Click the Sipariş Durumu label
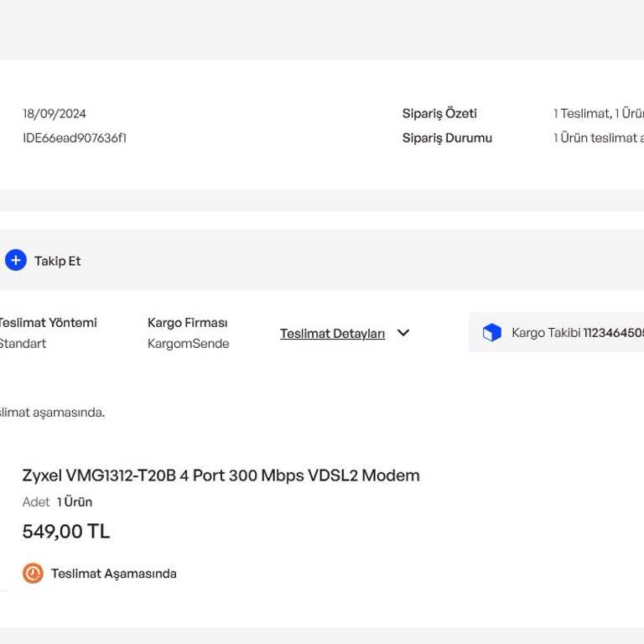This screenshot has height=644, width=644. pos(447,138)
